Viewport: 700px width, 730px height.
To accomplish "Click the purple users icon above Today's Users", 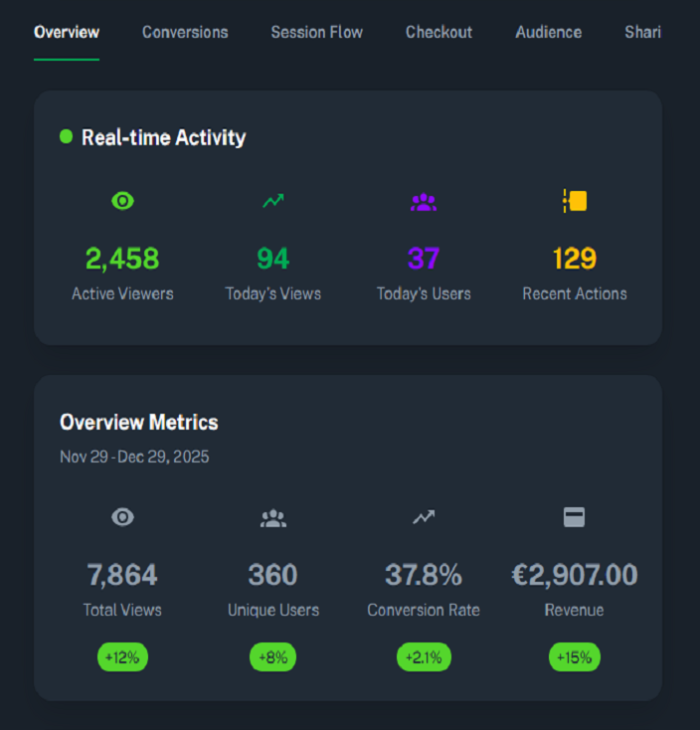I will pyautogui.click(x=424, y=201).
